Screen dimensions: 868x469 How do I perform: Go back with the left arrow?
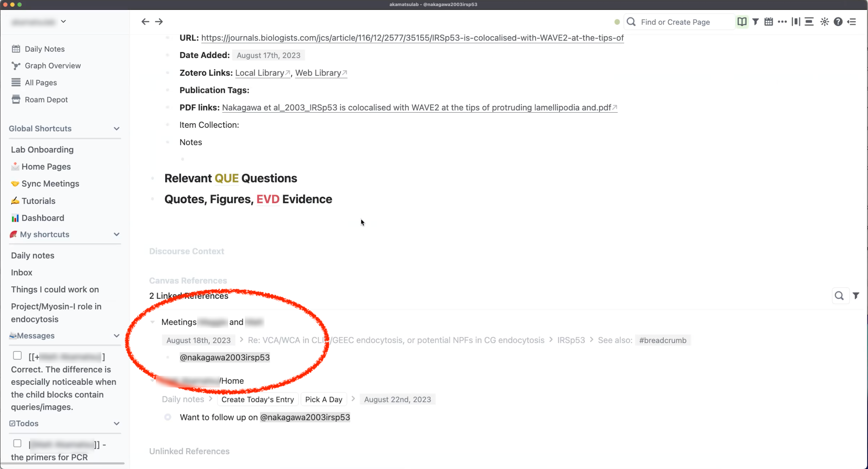pyautogui.click(x=145, y=22)
